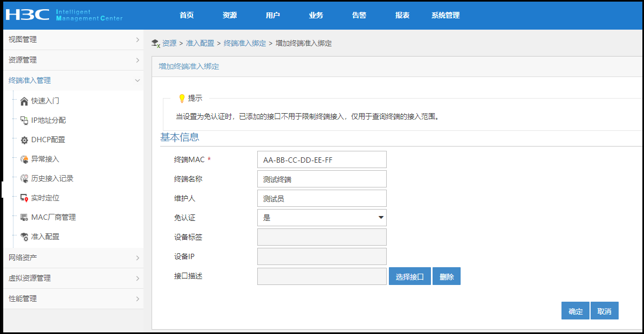
Task: Click the IP地址分配 icon in sidebar
Action: tap(24, 120)
